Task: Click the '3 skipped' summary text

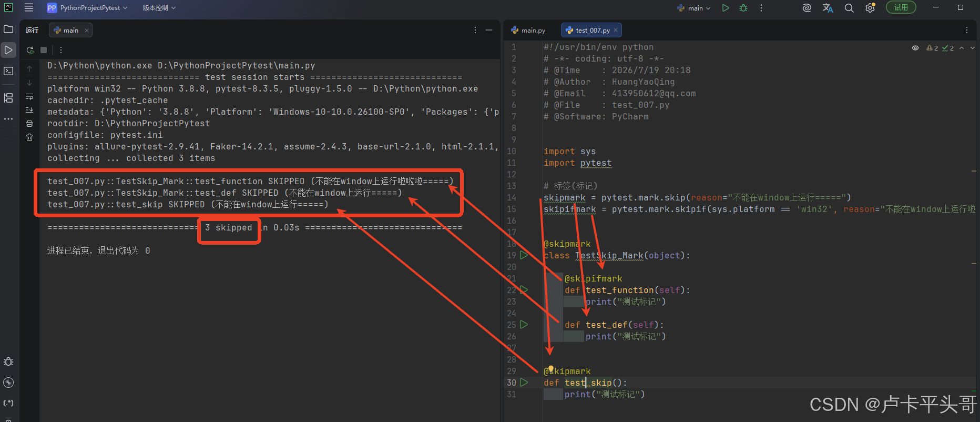Action: (x=229, y=228)
